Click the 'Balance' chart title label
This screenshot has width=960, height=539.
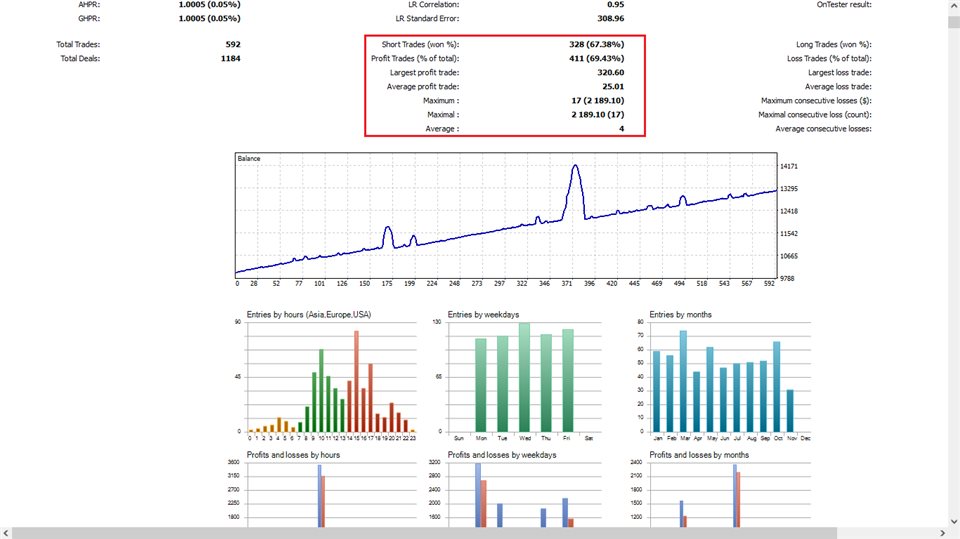pyautogui.click(x=249, y=159)
